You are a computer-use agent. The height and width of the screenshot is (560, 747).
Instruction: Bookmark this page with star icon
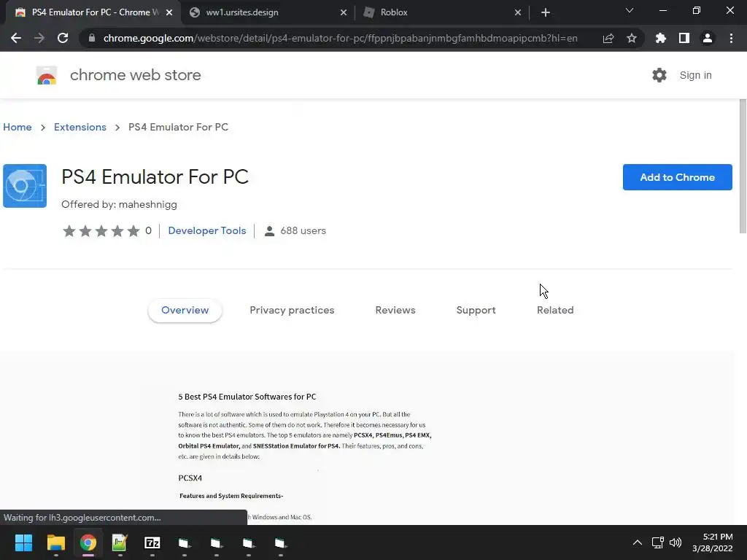click(x=632, y=38)
